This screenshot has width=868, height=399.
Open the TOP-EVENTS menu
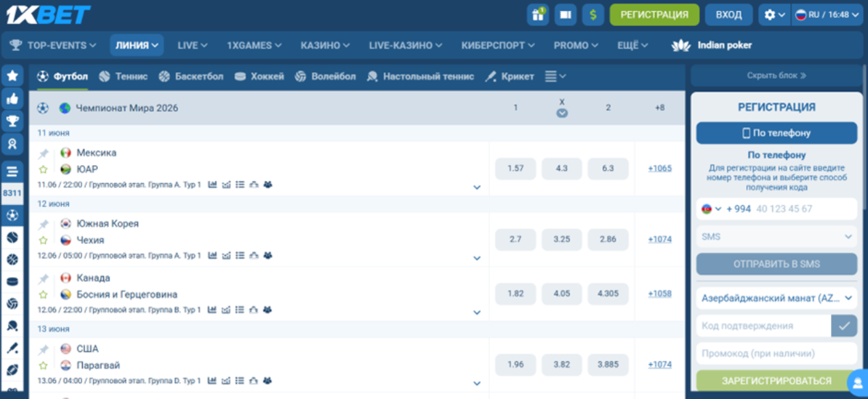click(x=53, y=45)
